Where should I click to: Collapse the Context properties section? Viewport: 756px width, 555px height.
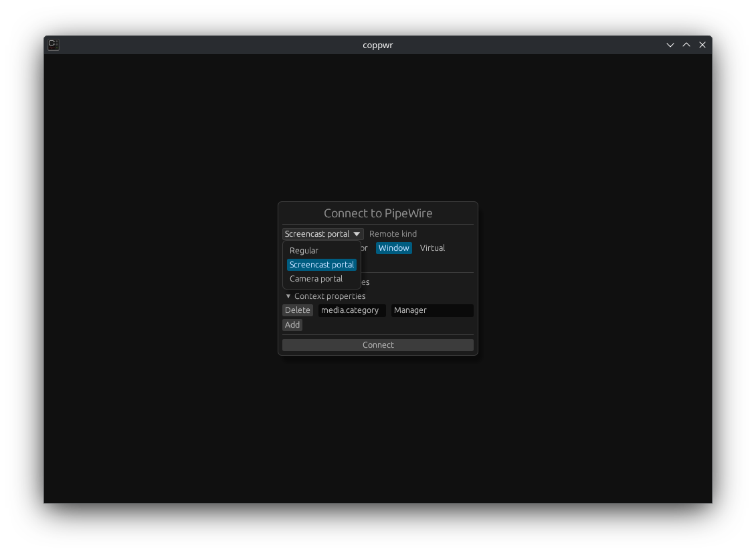[325, 296]
